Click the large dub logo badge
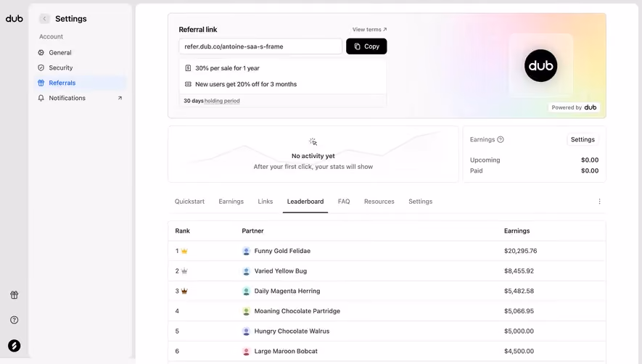Image resolution: width=642 pixels, height=364 pixels. 541,65
